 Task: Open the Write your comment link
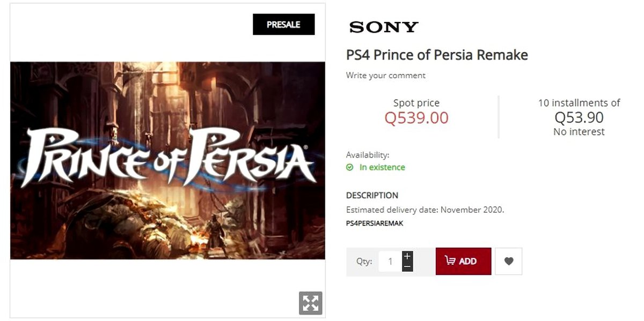pos(385,76)
